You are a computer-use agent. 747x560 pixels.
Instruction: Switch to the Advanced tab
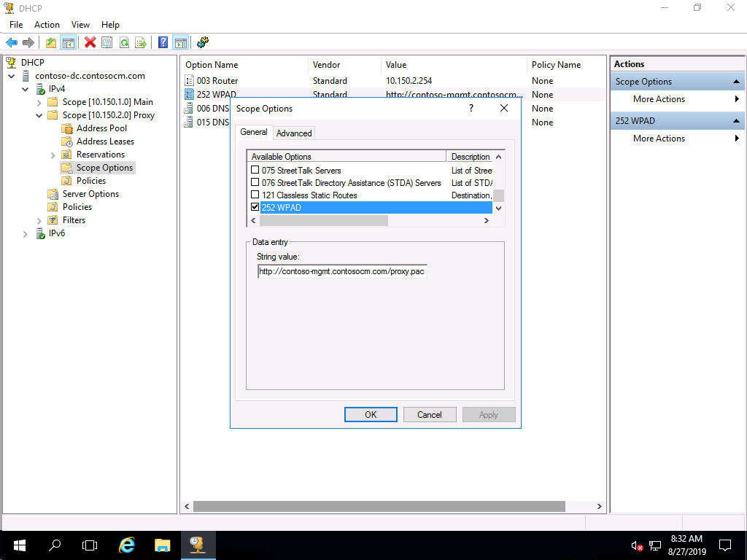(294, 133)
